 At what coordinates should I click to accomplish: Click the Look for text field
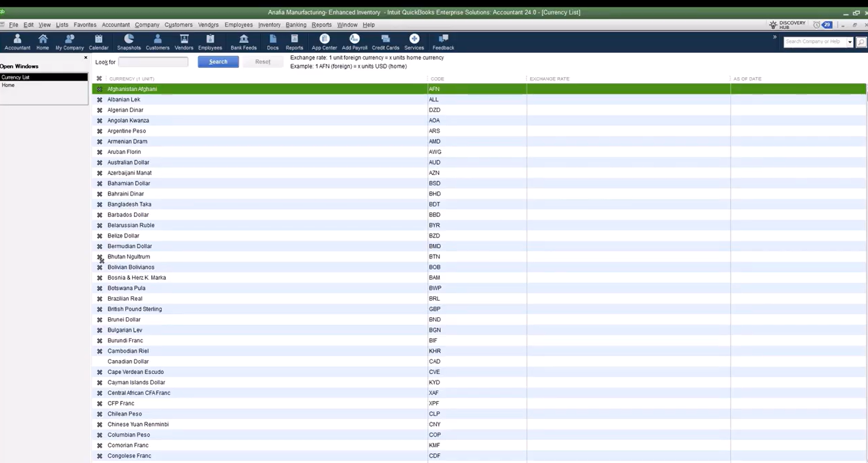click(x=153, y=62)
